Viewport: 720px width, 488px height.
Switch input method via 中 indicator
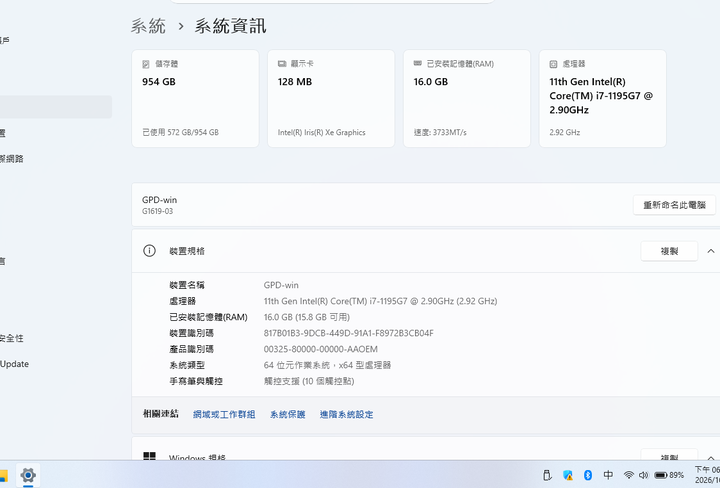point(608,475)
